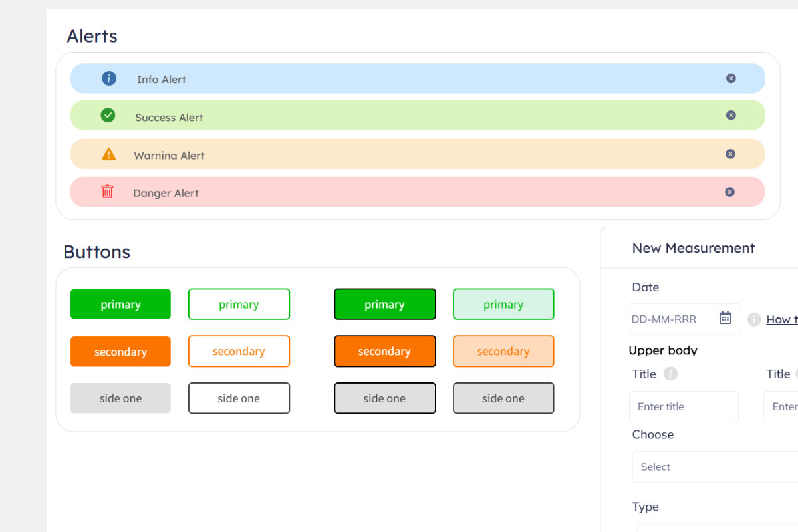Close the Danger Alert
798x532 pixels.
pos(730,192)
